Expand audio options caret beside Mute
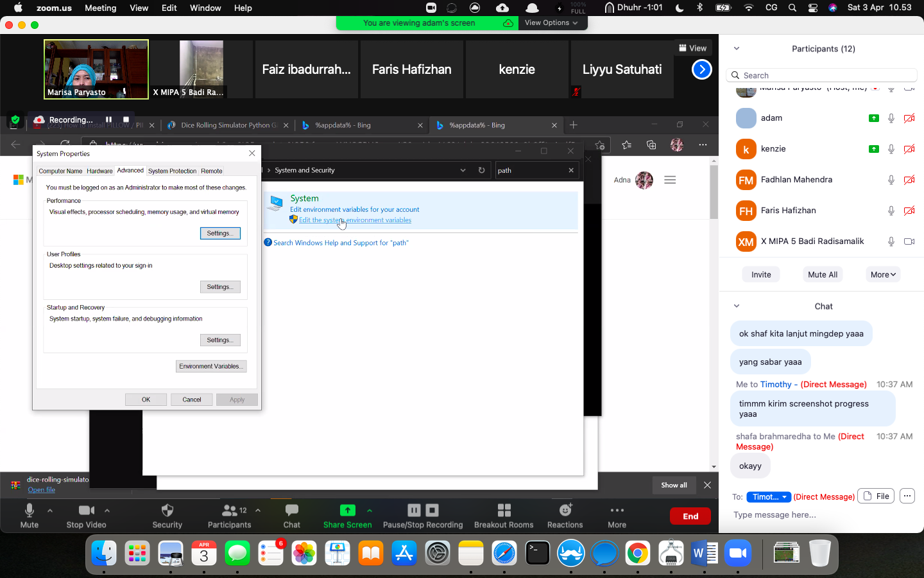Viewport: 924px width, 578px height. 50,511
